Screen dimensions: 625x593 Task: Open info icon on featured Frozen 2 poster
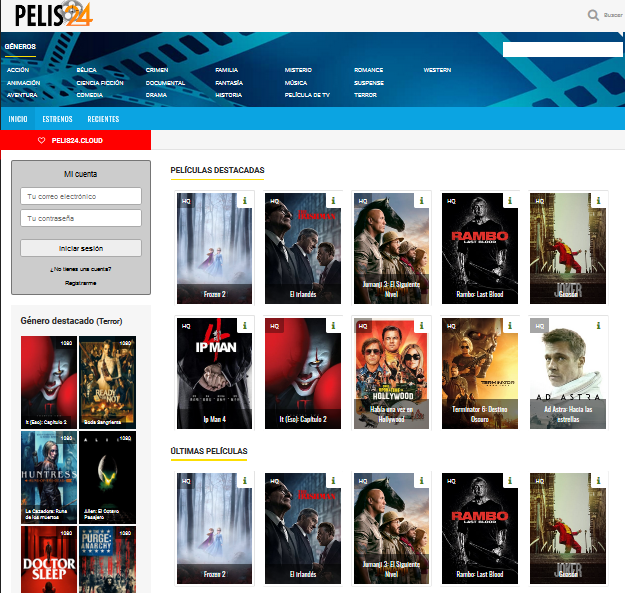[245, 200]
